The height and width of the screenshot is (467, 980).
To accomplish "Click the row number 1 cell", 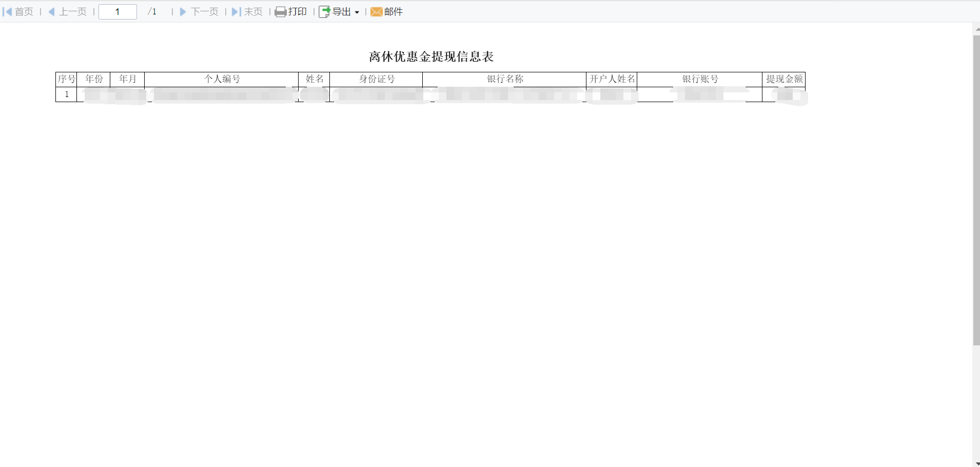I will (66, 94).
